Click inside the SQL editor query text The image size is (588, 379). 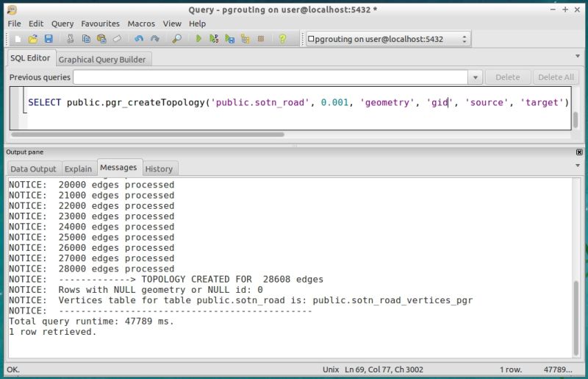298,102
